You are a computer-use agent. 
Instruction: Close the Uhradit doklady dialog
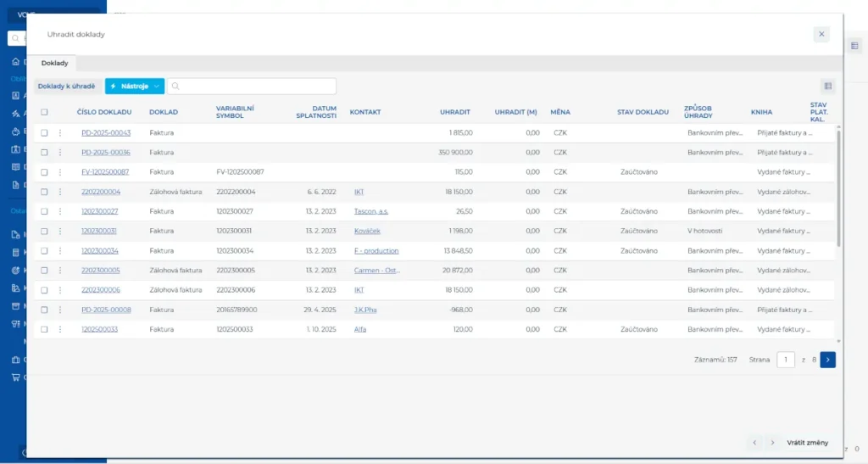pyautogui.click(x=821, y=34)
